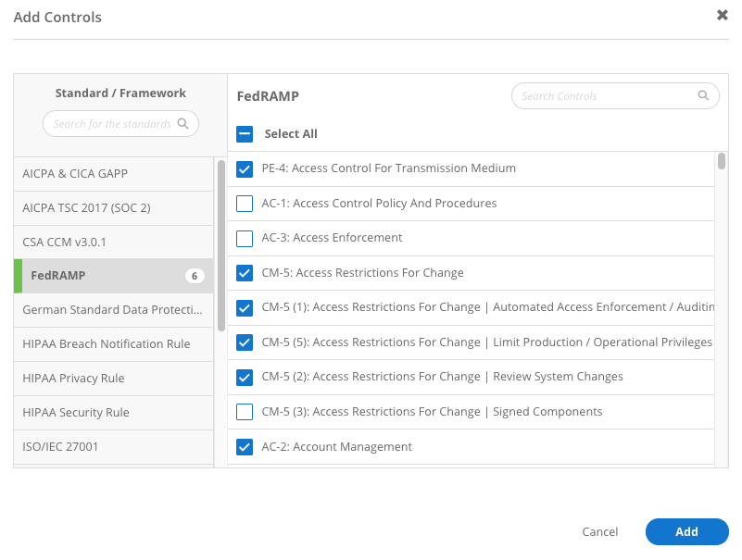Viewport: 742px width, 560px height.
Task: Click the Add button
Action: 686,531
